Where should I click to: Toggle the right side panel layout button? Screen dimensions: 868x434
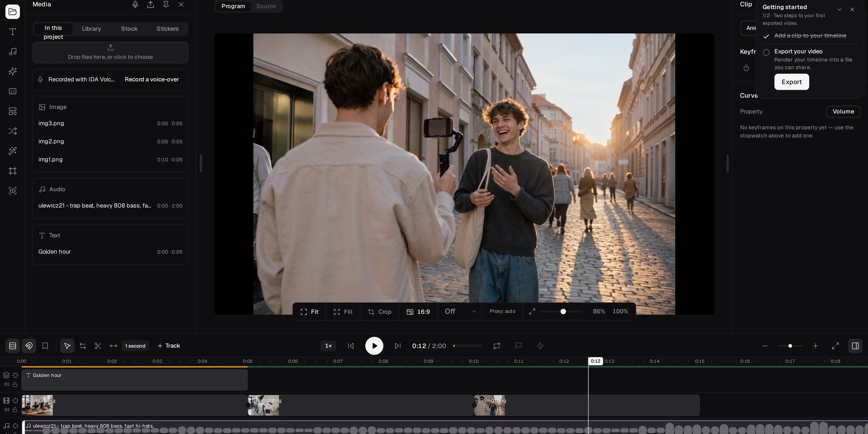[855, 346]
